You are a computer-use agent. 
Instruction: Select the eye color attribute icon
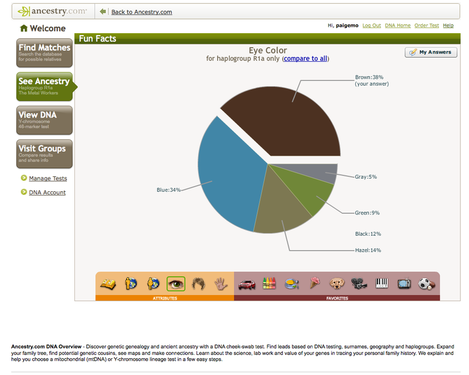176,284
